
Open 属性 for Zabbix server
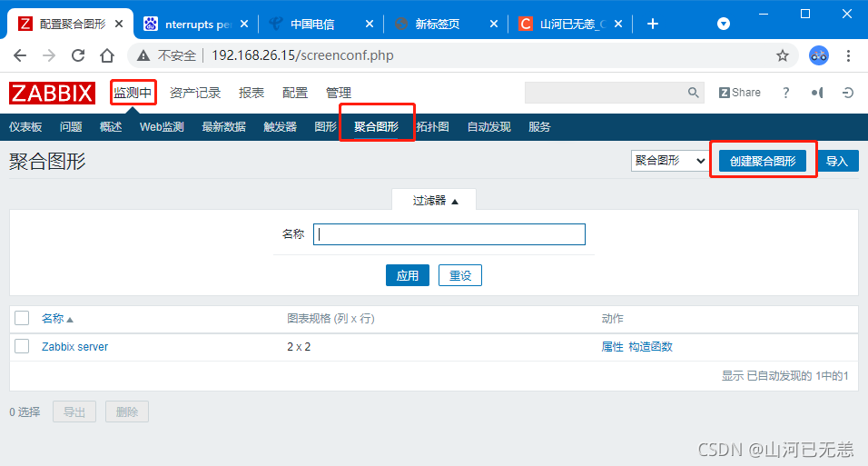[x=612, y=347]
